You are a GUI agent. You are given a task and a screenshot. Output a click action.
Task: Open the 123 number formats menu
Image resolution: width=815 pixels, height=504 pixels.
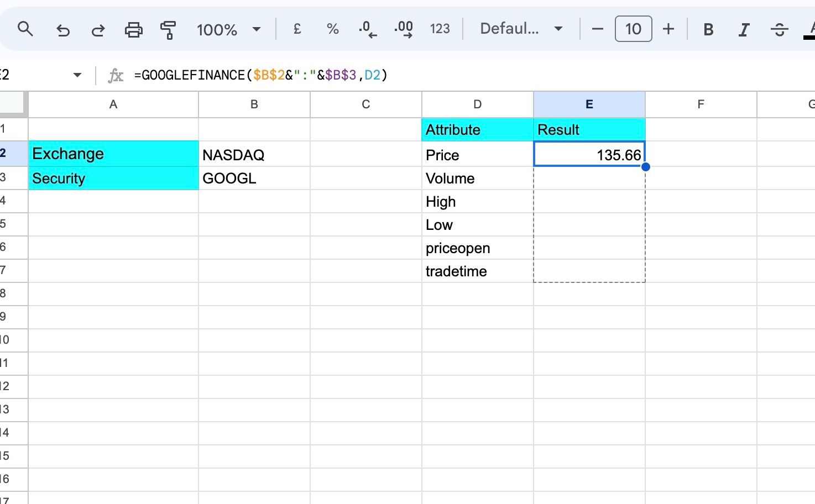(x=440, y=29)
